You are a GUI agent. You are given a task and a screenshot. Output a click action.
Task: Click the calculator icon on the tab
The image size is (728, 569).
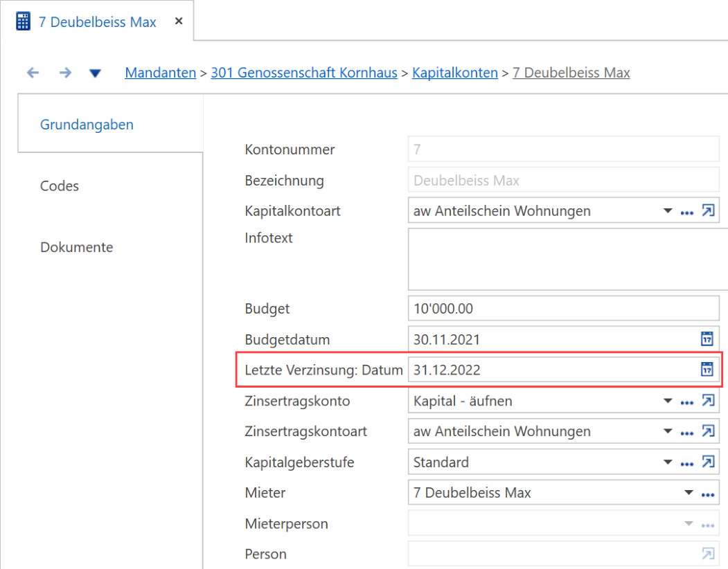point(24,21)
